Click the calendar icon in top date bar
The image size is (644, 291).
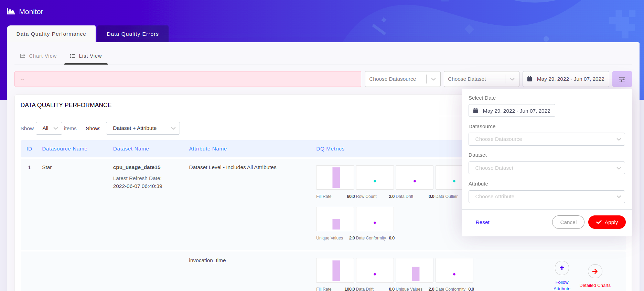point(530,79)
